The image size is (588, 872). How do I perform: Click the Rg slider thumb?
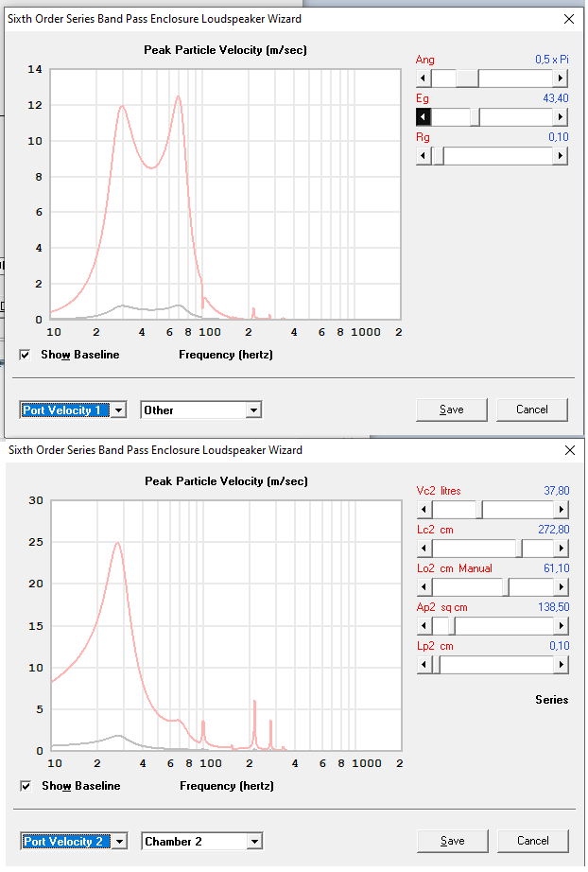point(438,156)
